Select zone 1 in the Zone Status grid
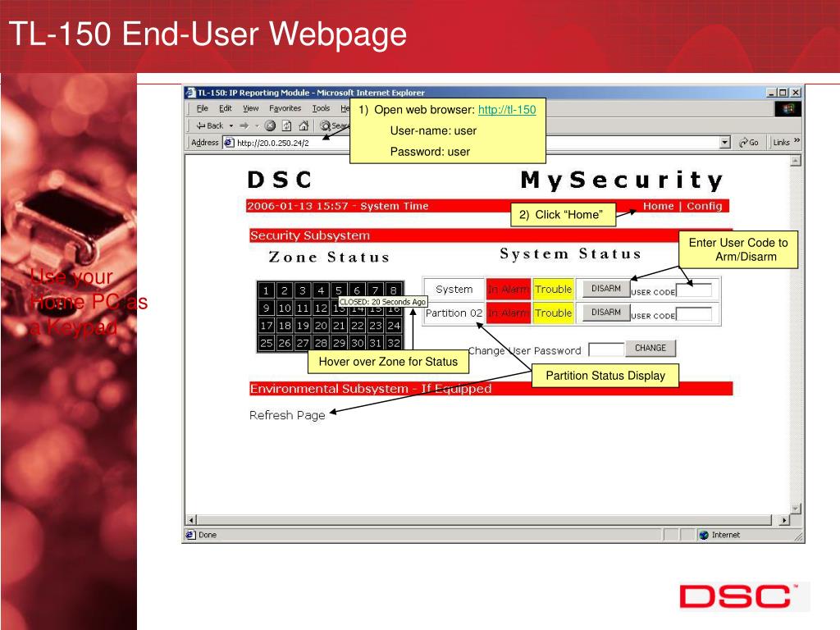Viewport: 840px width, 630px height. point(267,290)
